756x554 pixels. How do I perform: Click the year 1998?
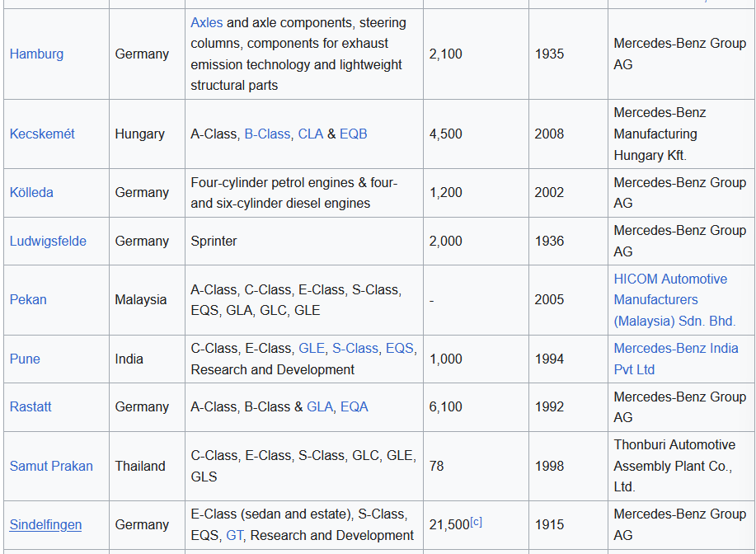pyautogui.click(x=549, y=466)
